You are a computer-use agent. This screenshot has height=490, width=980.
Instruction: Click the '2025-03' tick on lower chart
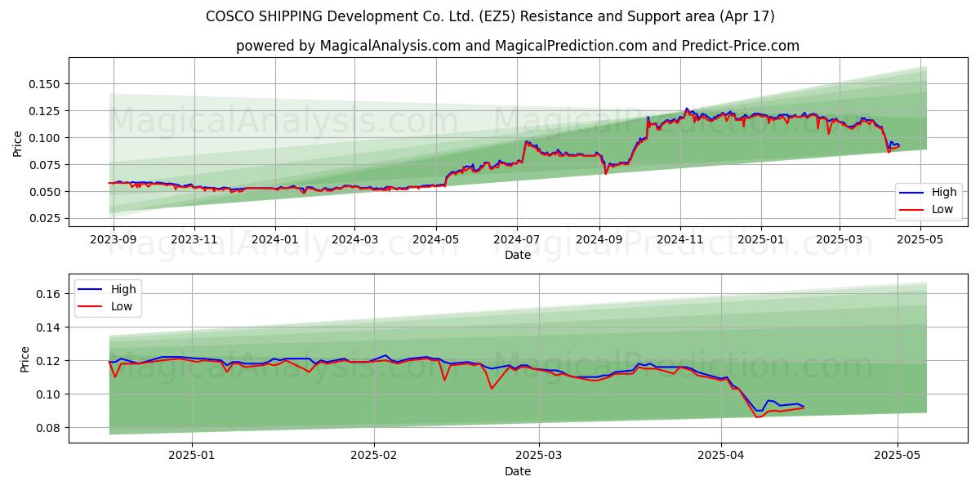(x=539, y=456)
